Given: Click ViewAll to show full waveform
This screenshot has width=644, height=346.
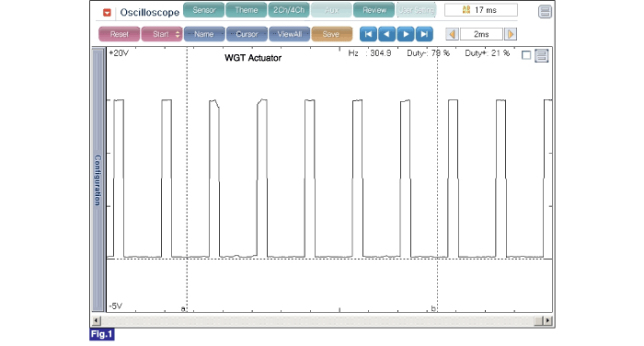Looking at the screenshot, I should click(289, 34).
